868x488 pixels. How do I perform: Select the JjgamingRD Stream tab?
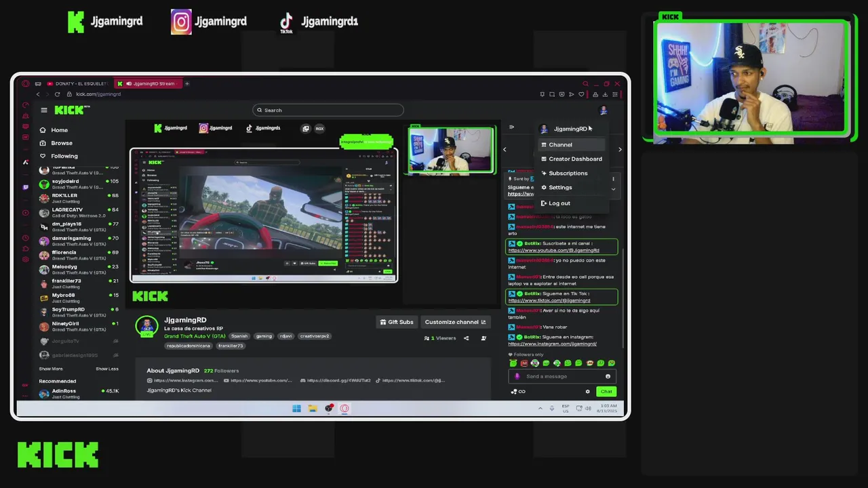point(147,83)
